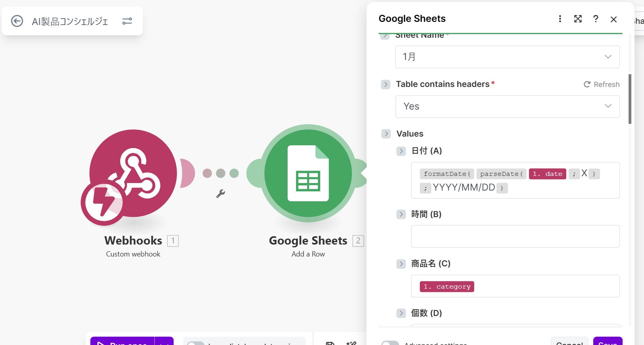Click the 日付 (A) label text
Image resolution: width=644 pixels, height=345 pixels.
pyautogui.click(x=427, y=151)
